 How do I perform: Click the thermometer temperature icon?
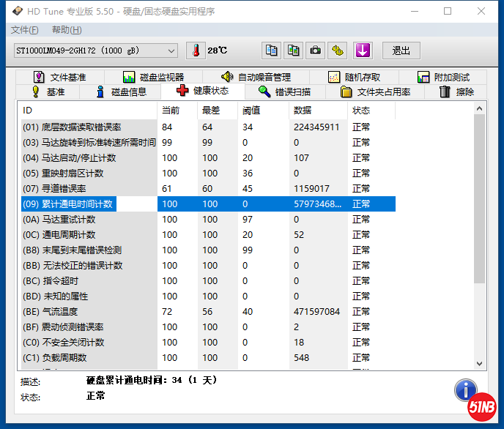[x=196, y=51]
